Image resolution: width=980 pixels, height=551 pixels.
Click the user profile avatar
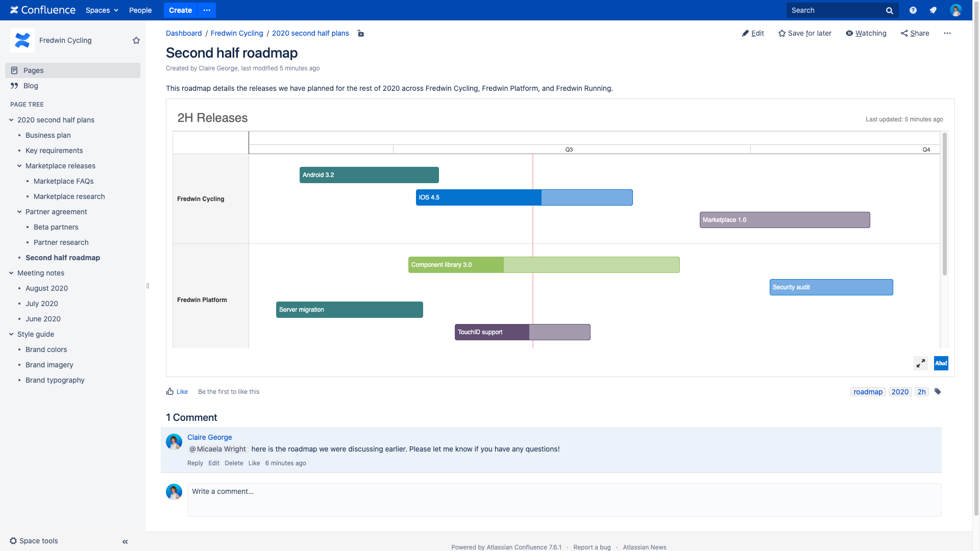click(955, 10)
